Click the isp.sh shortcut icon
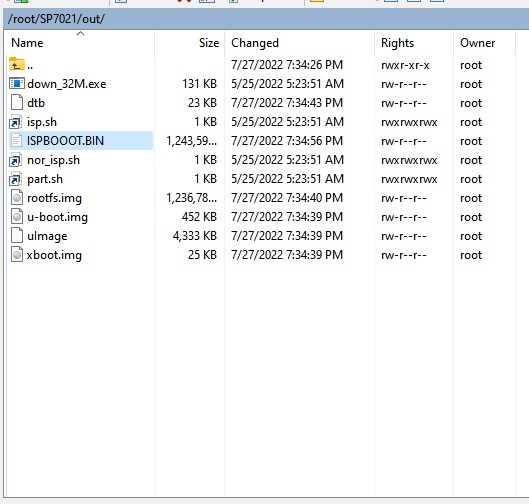Image resolution: width=529 pixels, height=504 pixels. pos(16,122)
